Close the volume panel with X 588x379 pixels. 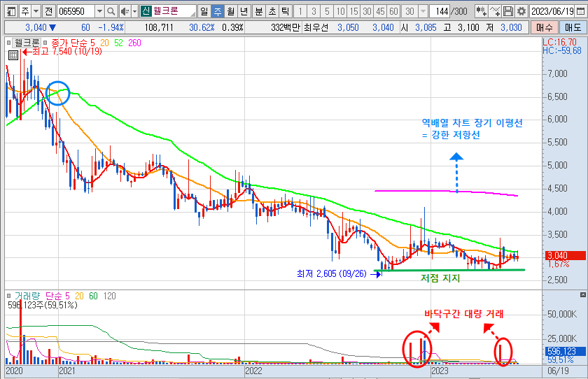point(582,294)
